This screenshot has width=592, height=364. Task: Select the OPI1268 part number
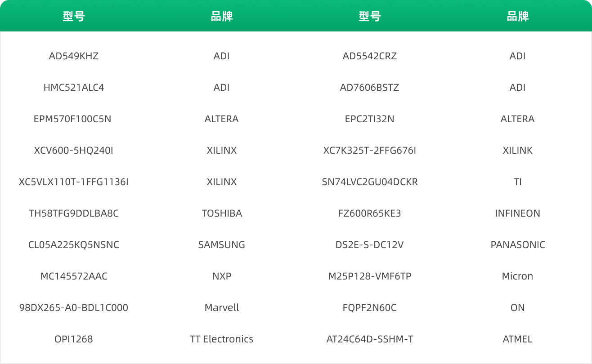pyautogui.click(x=74, y=339)
